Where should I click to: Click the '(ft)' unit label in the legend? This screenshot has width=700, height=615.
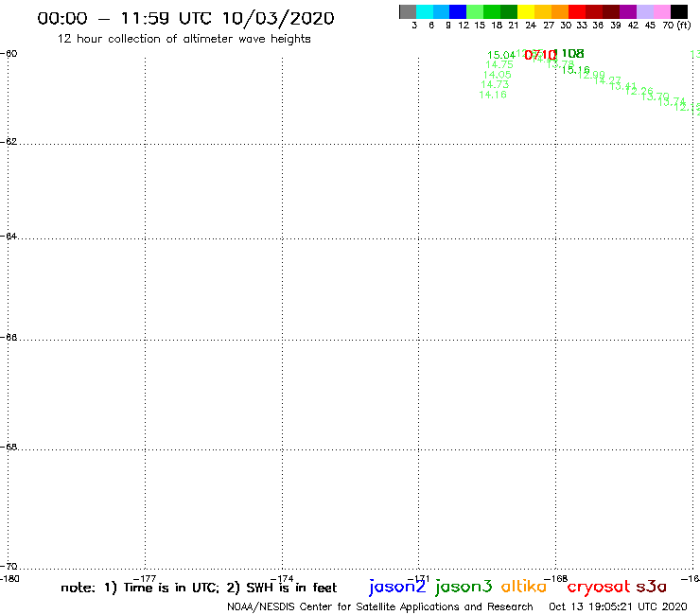pyautogui.click(x=684, y=25)
